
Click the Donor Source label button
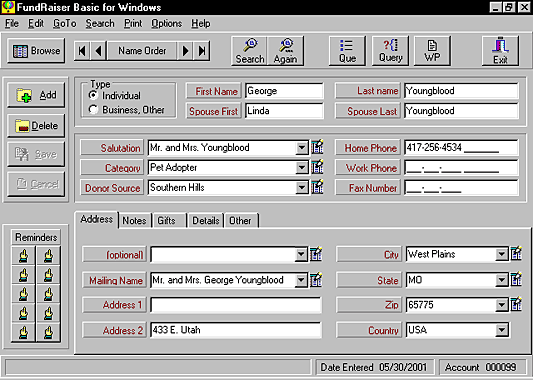[x=112, y=188]
